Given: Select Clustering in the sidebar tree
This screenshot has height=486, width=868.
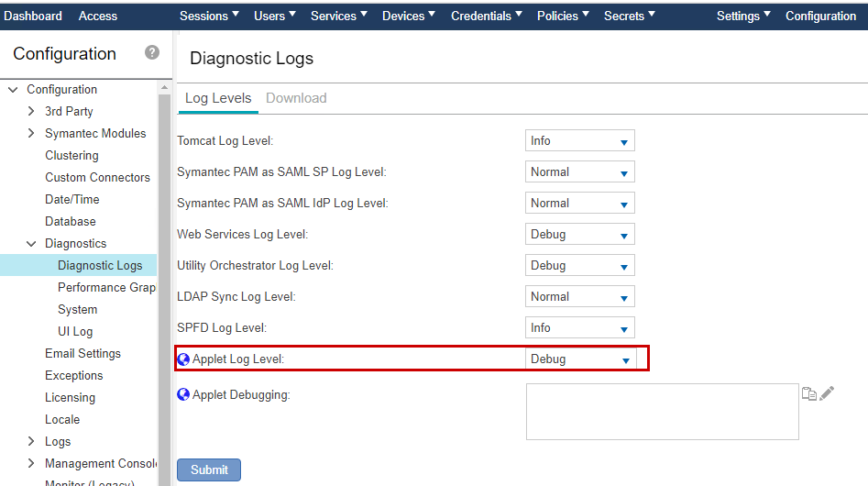Looking at the screenshot, I should tap(72, 156).
